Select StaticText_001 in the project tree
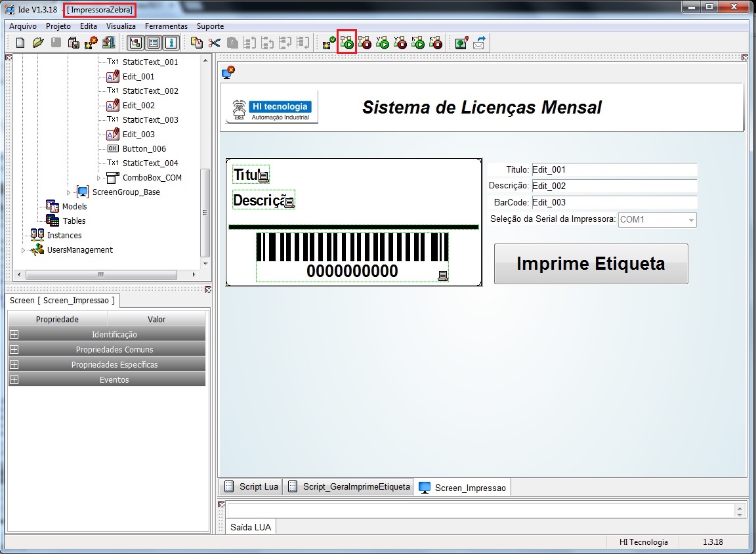Viewport: 756px width, 554px height. (x=150, y=62)
